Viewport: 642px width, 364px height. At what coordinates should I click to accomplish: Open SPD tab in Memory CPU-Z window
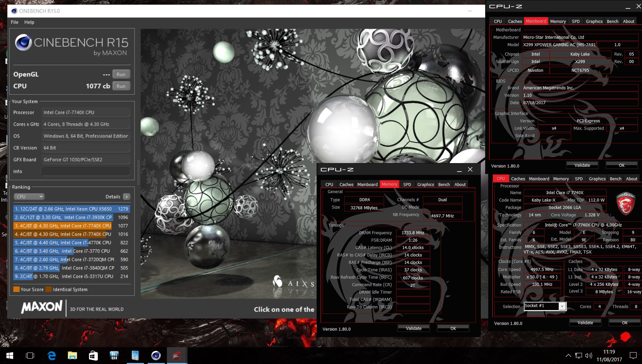407,184
